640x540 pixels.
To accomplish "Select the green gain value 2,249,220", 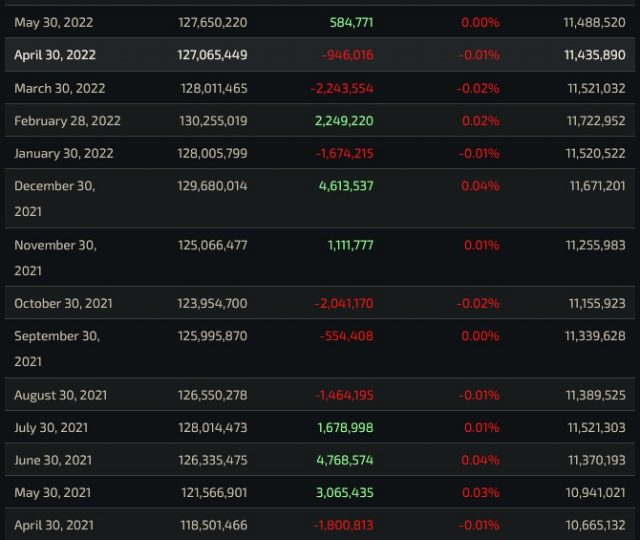I will 344,121.
